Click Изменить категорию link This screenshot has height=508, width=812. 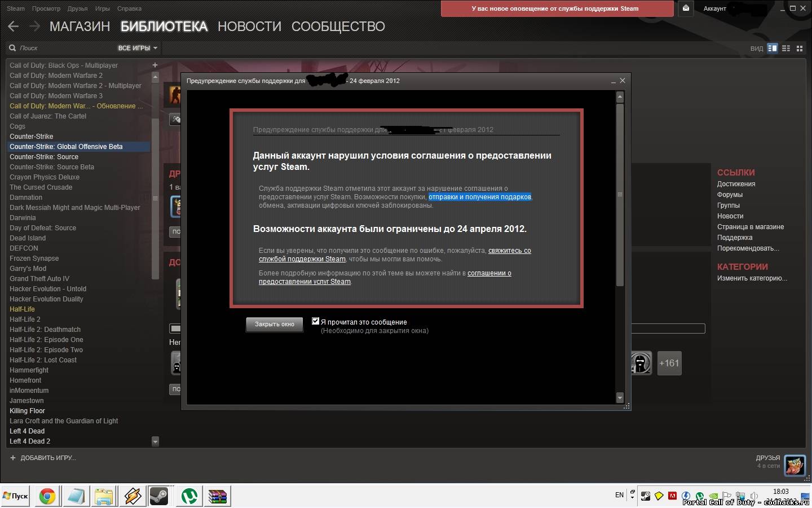tap(752, 278)
